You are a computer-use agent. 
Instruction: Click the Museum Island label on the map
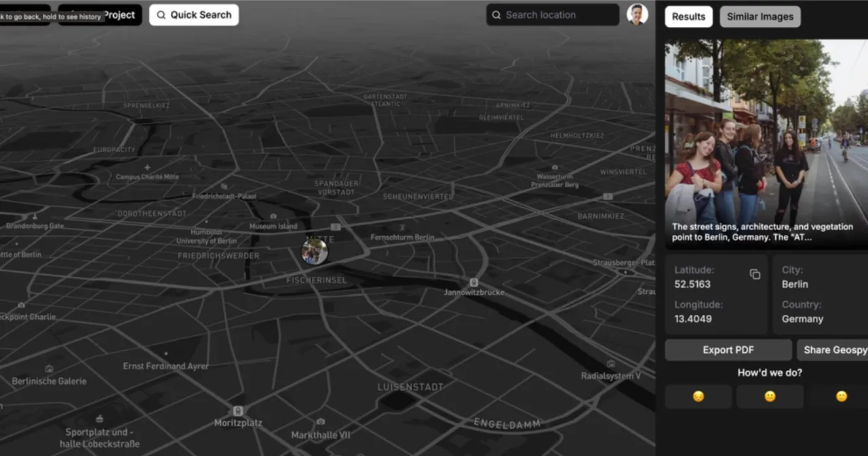click(273, 226)
